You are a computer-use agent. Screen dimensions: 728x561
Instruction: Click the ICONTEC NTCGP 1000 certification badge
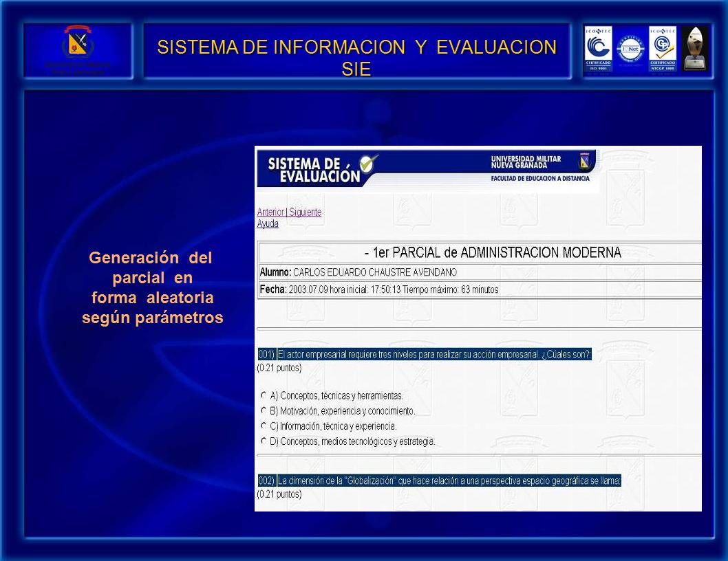click(662, 49)
